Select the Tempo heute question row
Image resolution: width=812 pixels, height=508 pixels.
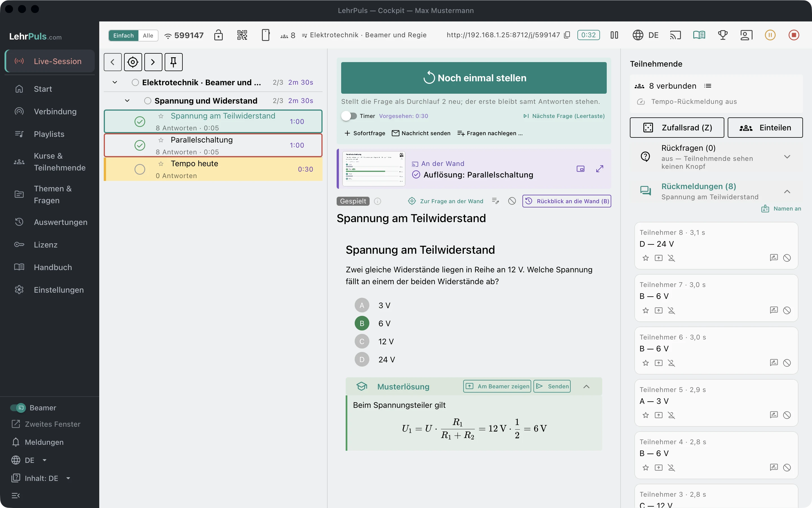[x=213, y=169]
